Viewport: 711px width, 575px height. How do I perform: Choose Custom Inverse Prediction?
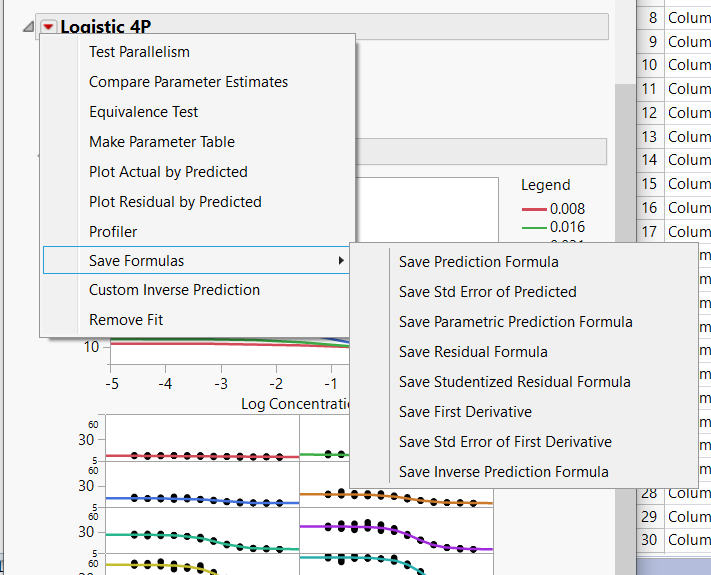(174, 290)
